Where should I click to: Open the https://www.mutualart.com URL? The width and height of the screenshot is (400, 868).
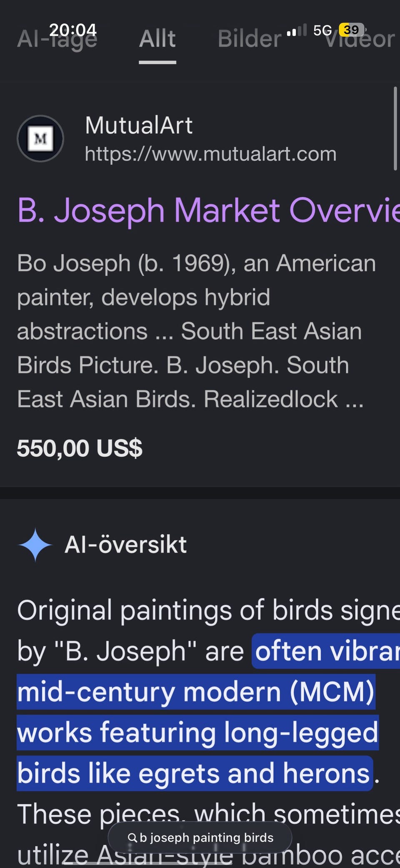click(x=210, y=154)
